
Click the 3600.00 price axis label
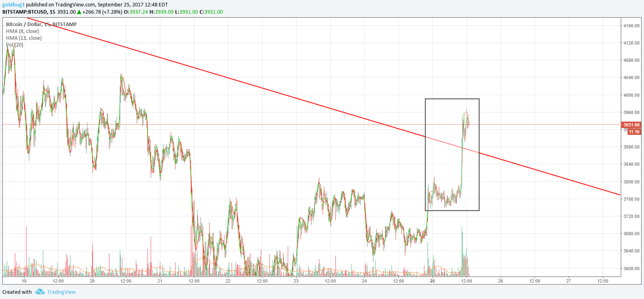632,268
